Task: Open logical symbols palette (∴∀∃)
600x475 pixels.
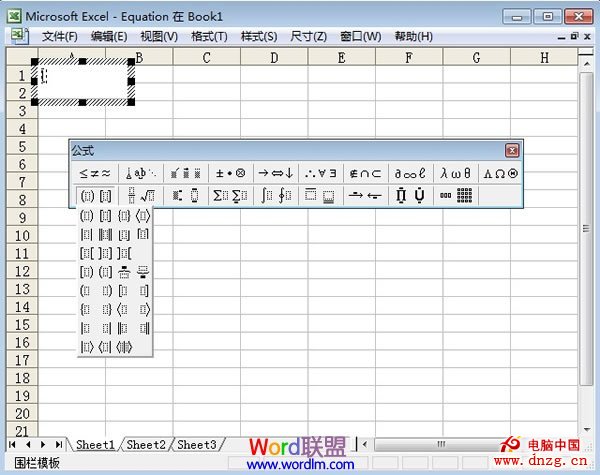Action: [321, 173]
